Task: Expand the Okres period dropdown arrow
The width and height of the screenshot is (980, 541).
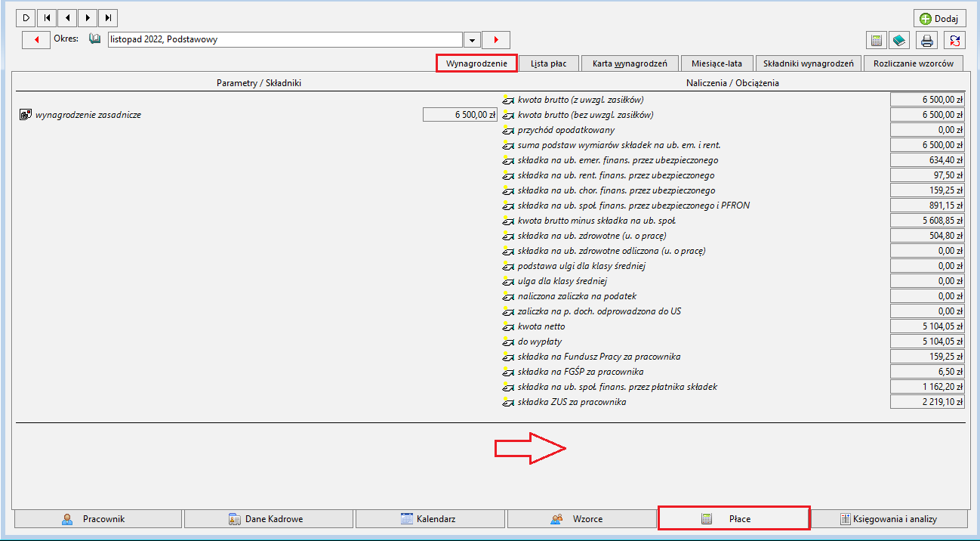Action: pos(472,39)
